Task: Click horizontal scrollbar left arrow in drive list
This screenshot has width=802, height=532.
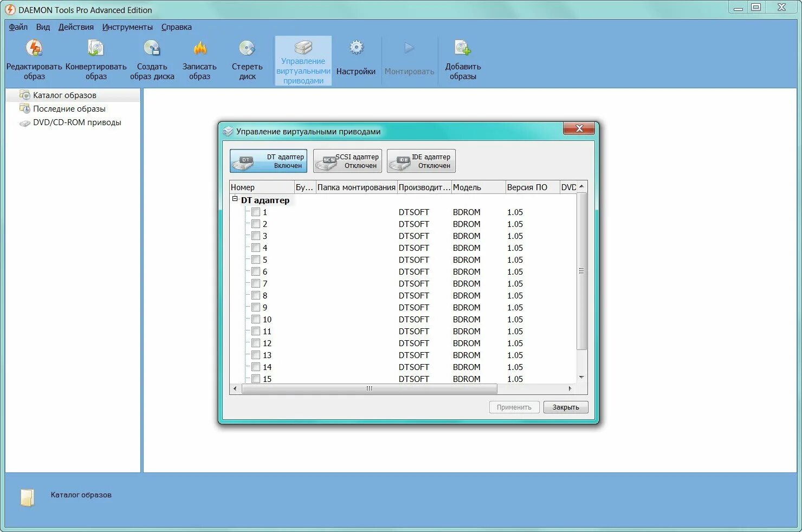Action: pyautogui.click(x=235, y=388)
